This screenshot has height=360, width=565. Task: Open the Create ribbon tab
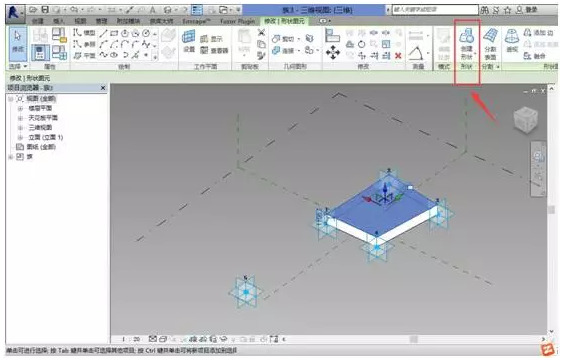[38, 21]
